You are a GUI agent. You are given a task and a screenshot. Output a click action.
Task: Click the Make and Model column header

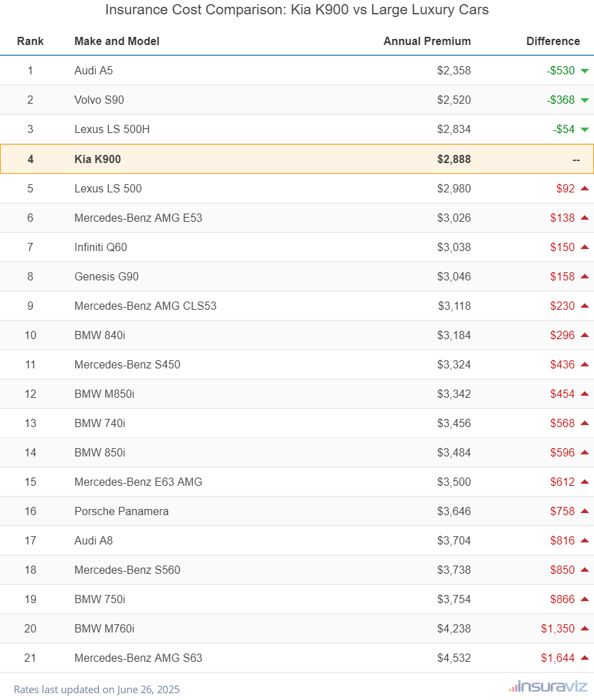117,41
